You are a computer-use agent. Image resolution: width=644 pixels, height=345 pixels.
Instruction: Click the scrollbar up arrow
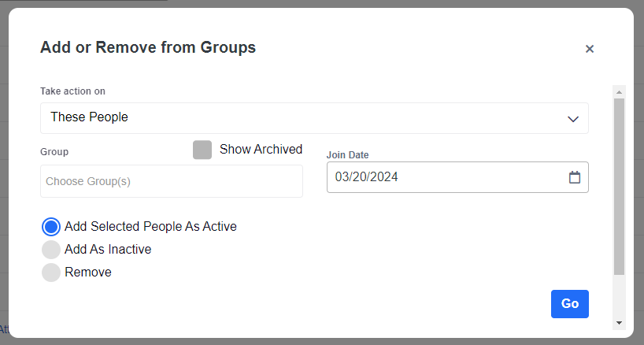tap(619, 91)
